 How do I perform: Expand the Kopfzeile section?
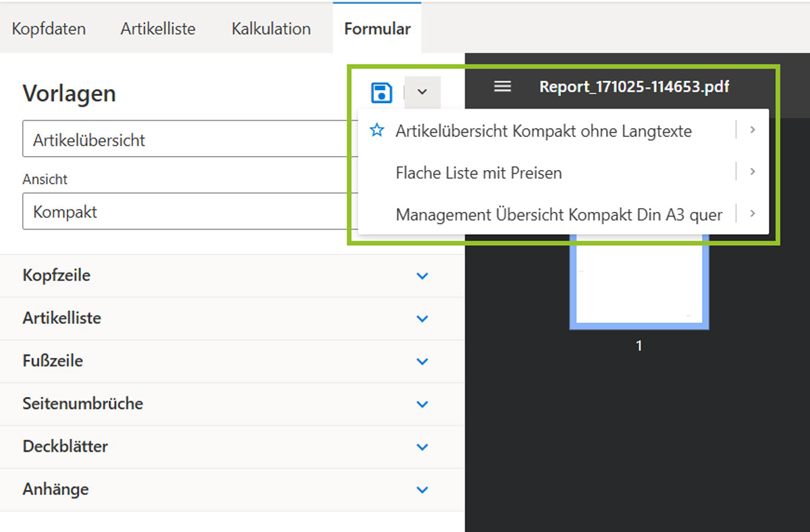[423, 275]
